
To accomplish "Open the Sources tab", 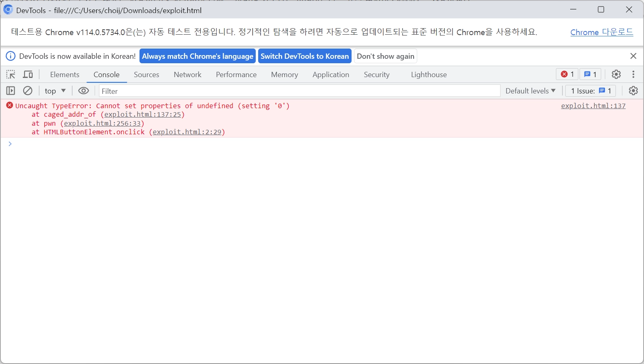I will (x=146, y=75).
